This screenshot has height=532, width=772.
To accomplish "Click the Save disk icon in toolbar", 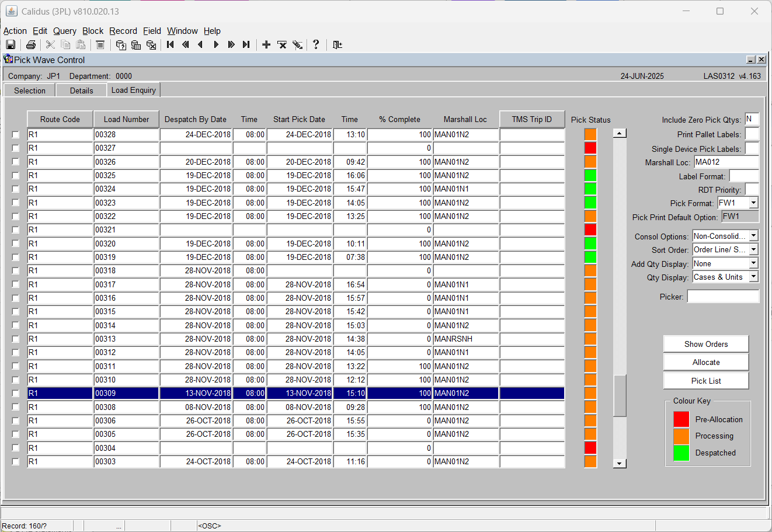I will tap(11, 45).
